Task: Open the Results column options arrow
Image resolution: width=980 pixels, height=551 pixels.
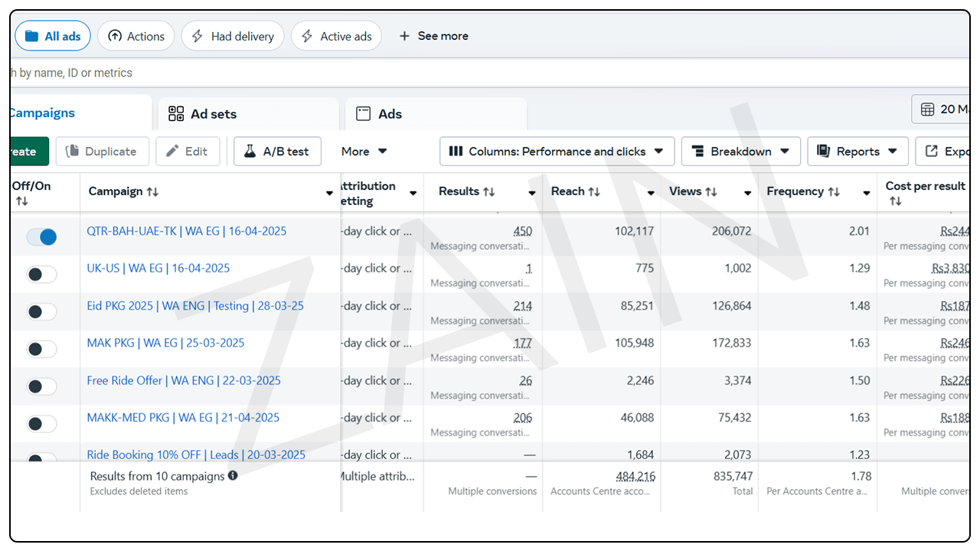Action: point(532,194)
